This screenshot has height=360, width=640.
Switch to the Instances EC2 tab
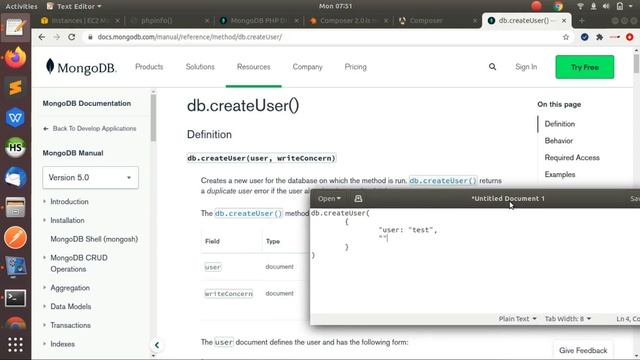point(79,20)
